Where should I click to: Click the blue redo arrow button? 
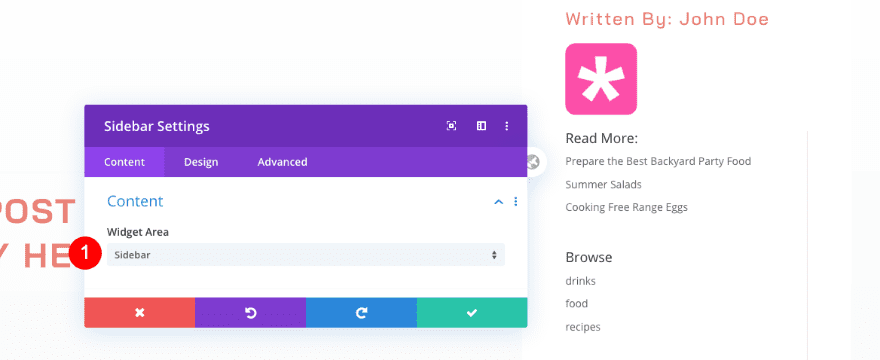click(361, 313)
